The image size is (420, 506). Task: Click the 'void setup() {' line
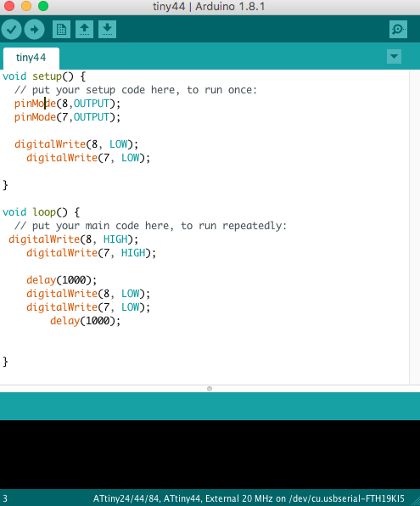(x=44, y=76)
